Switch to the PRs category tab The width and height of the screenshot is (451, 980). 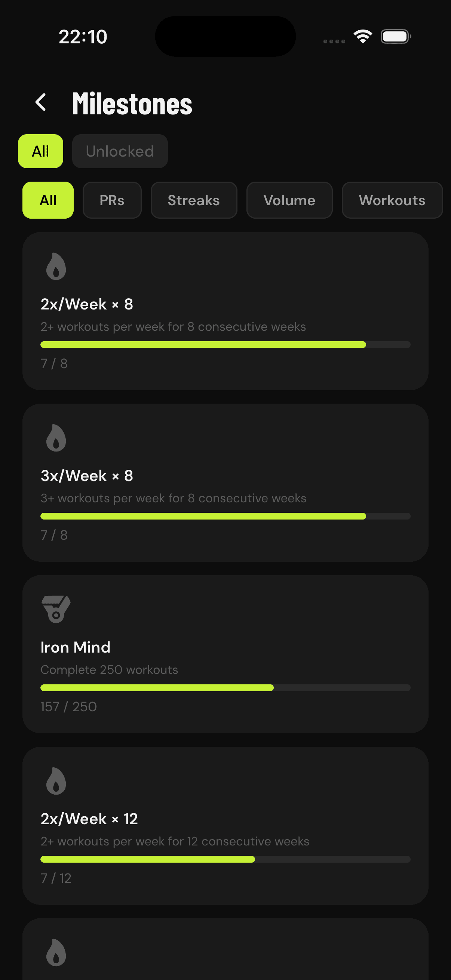coord(112,200)
